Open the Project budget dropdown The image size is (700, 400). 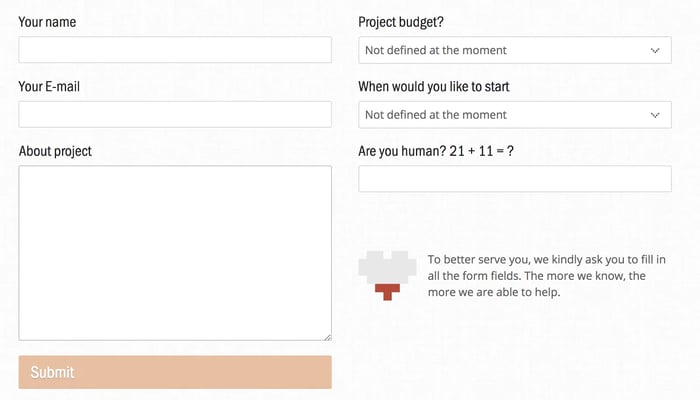coord(514,50)
